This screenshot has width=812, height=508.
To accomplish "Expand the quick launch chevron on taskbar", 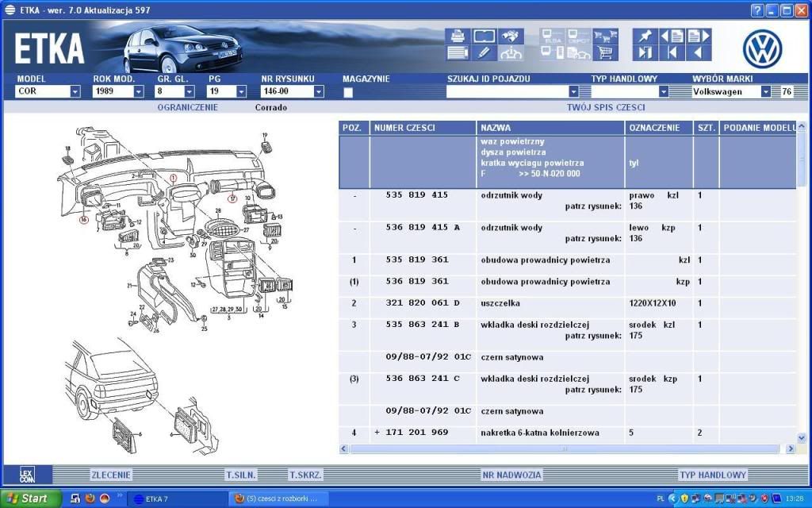I will 121,495.
